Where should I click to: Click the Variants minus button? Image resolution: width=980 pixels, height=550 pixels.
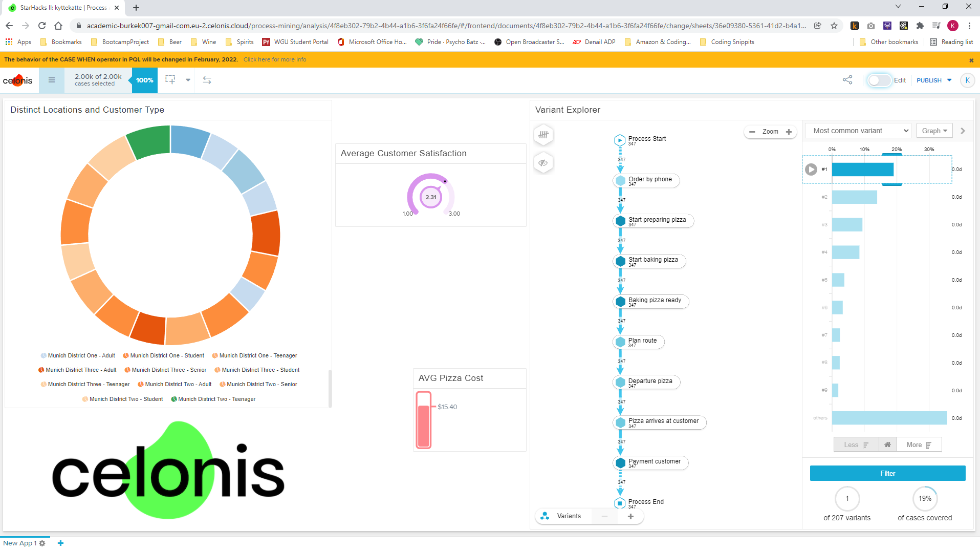(604, 516)
